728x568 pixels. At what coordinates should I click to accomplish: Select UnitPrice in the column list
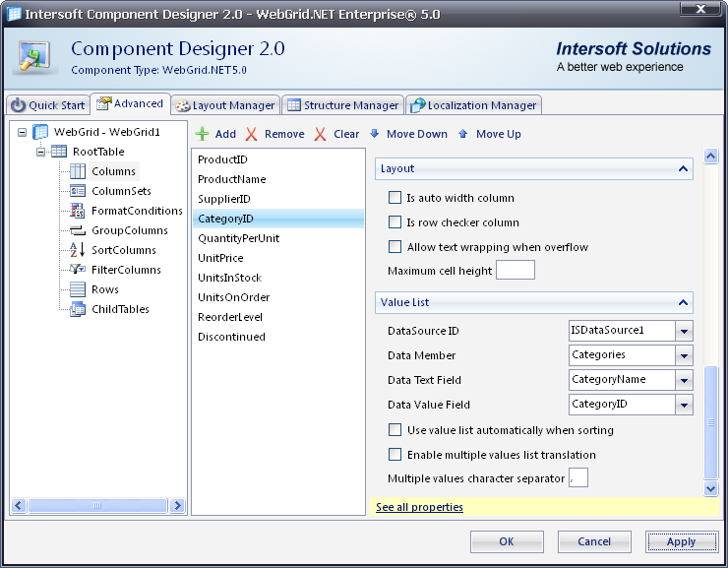pos(278,258)
